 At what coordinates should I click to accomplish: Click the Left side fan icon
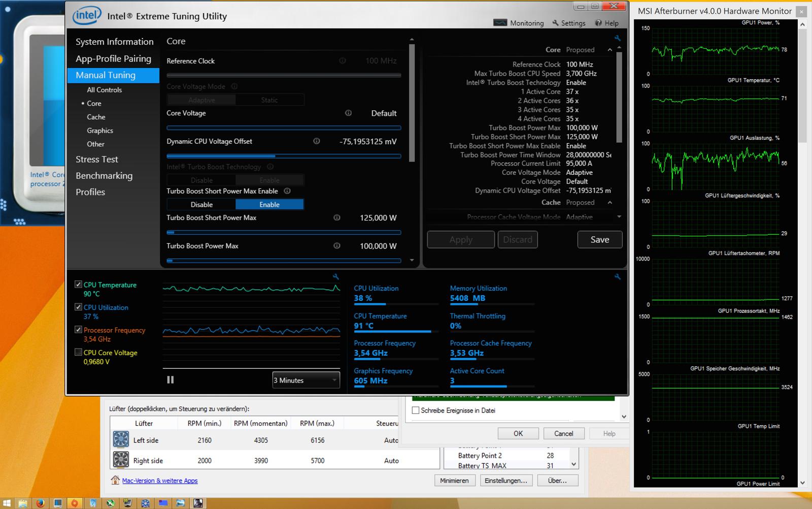tap(121, 439)
